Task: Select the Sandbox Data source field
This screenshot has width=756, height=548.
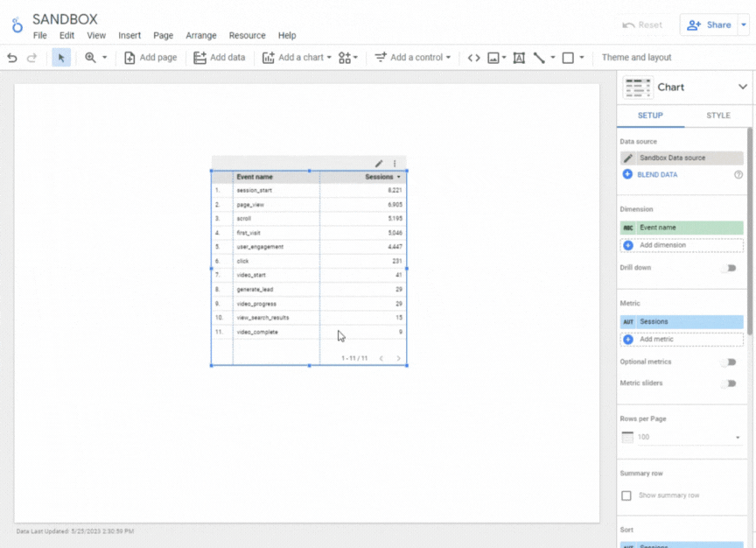Action: point(682,158)
